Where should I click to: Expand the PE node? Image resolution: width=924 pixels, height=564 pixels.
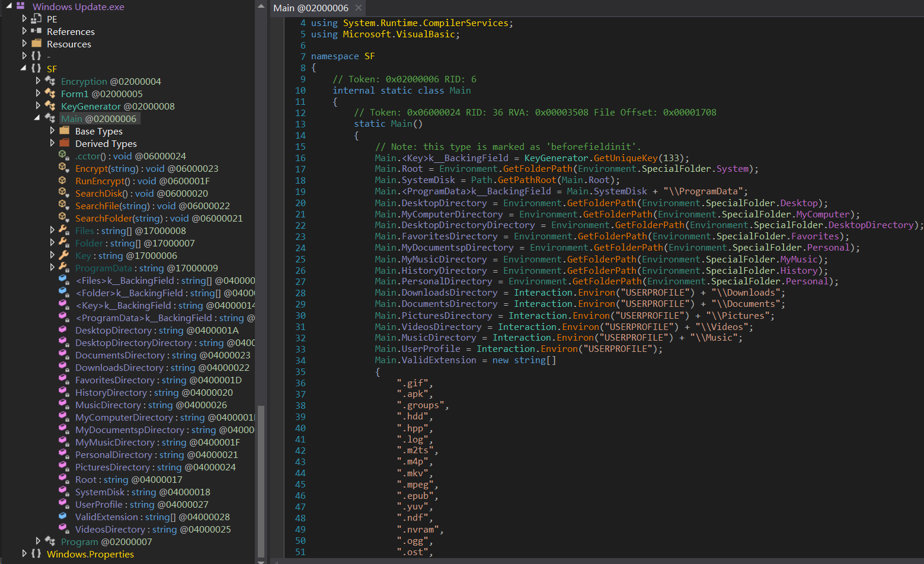pyautogui.click(x=24, y=18)
